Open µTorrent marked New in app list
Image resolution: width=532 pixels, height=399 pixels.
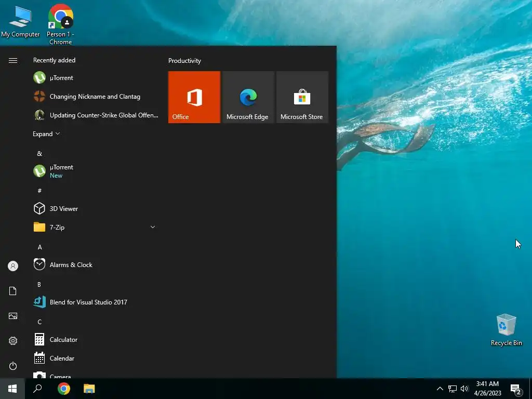pyautogui.click(x=95, y=171)
